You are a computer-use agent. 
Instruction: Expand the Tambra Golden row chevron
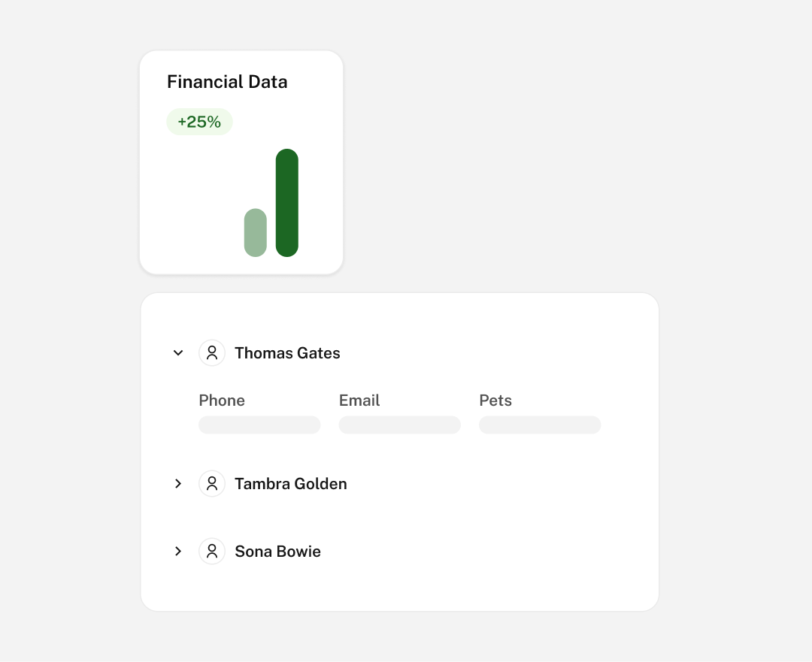178,484
